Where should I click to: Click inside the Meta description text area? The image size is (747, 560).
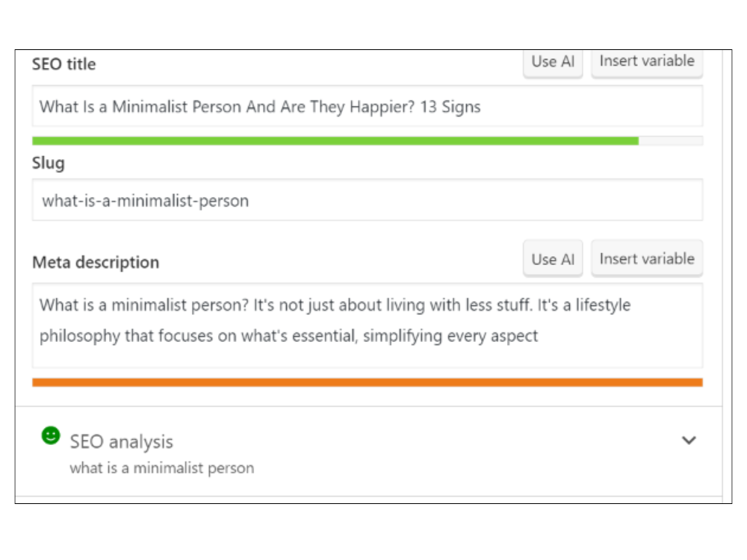[368, 326]
